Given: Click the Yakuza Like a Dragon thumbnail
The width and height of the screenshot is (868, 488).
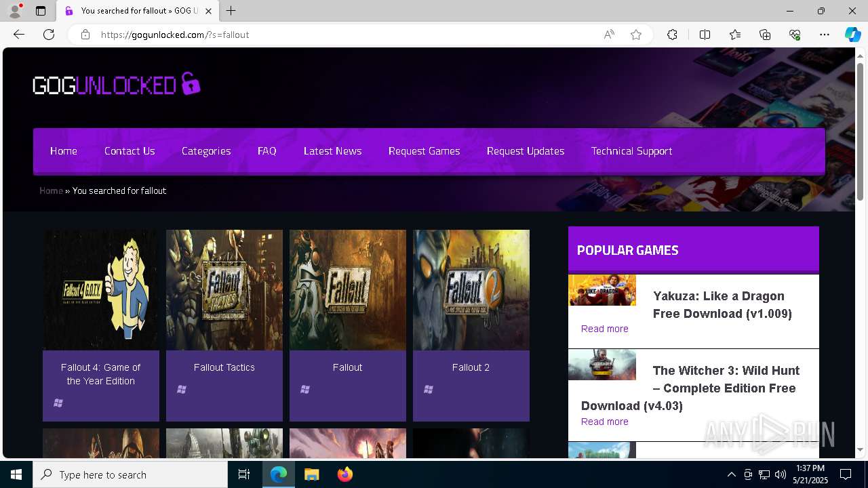Looking at the screenshot, I should [x=602, y=290].
